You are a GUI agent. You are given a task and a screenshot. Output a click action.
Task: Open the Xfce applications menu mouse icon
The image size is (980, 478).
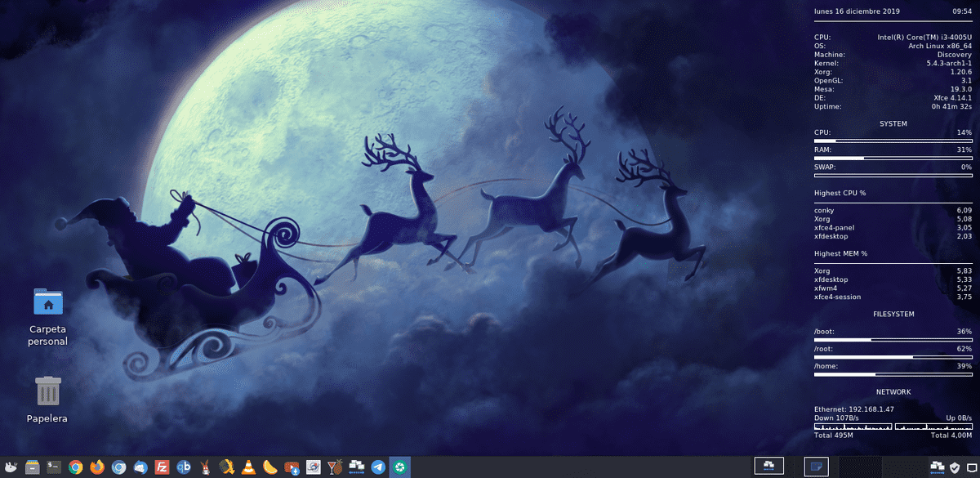[x=11, y=467]
